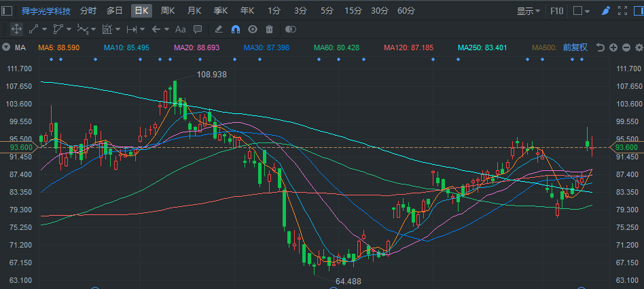Switch to the 周K weekly chart tab
The height and width of the screenshot is (289, 644).
tap(167, 11)
